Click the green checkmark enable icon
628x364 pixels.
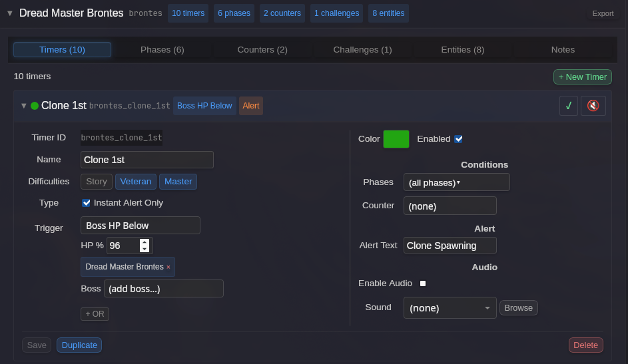[569, 106]
